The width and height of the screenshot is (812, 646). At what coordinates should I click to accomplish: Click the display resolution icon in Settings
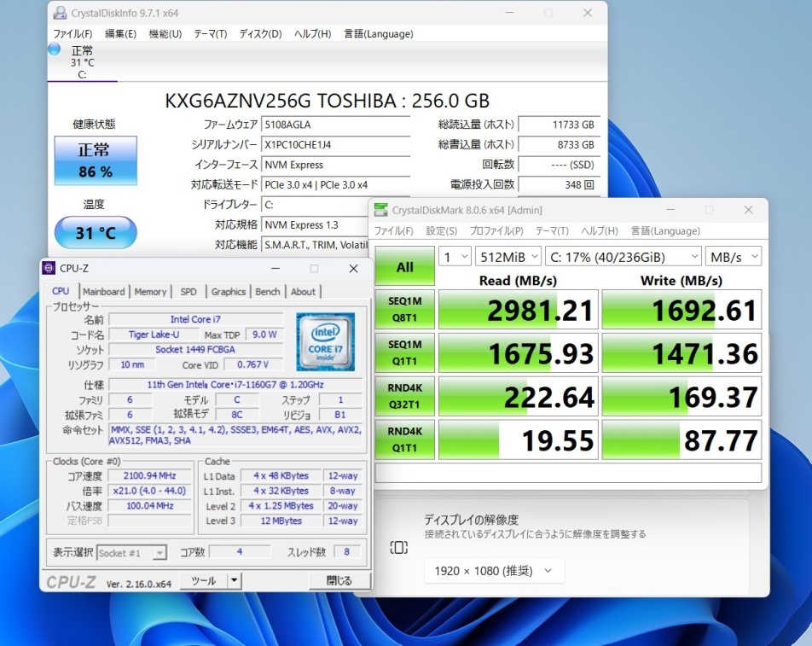tap(398, 547)
